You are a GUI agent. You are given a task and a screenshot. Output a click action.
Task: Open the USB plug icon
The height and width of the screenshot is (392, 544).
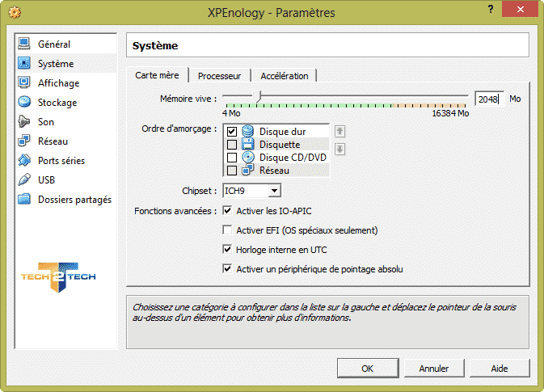24,179
